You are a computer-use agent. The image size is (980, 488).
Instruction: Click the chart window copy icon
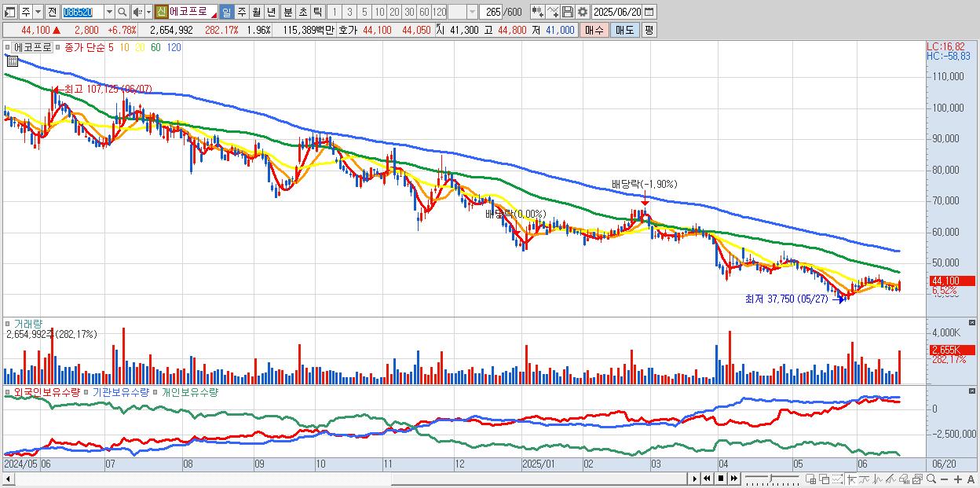(917, 479)
